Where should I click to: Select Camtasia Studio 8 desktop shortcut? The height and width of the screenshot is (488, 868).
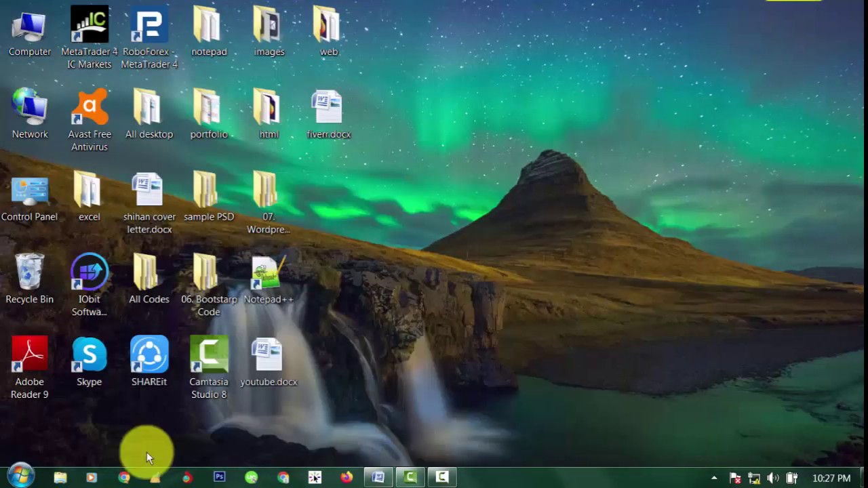[x=209, y=367]
